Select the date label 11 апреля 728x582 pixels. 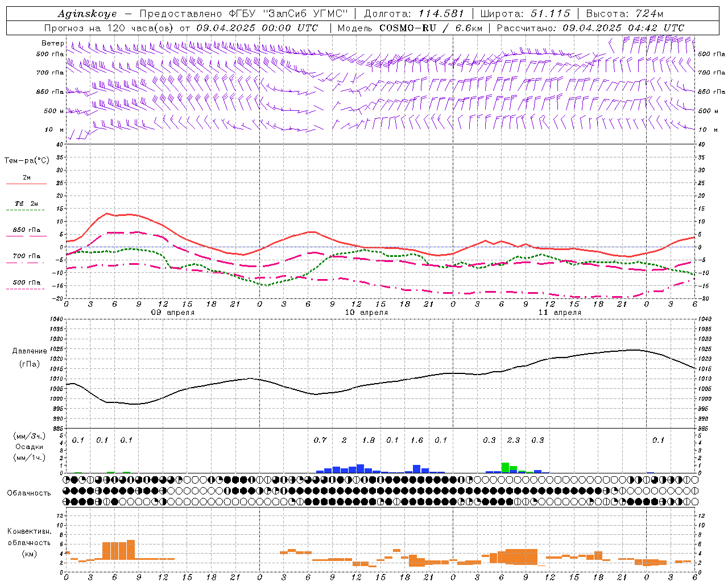click(560, 313)
